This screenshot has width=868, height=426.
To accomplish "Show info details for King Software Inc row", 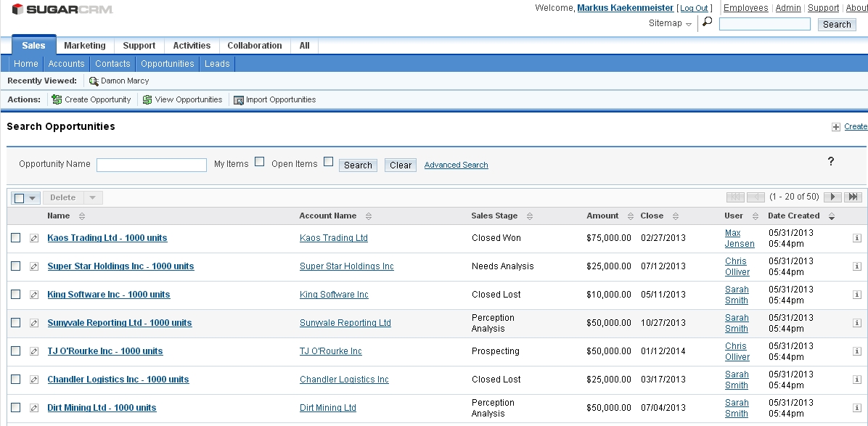I will (x=857, y=295).
